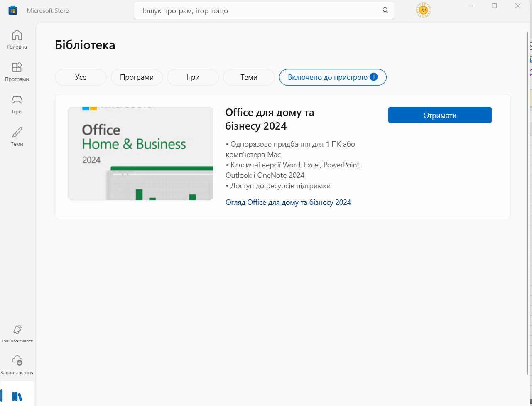Select the Теми filter tab

(249, 77)
